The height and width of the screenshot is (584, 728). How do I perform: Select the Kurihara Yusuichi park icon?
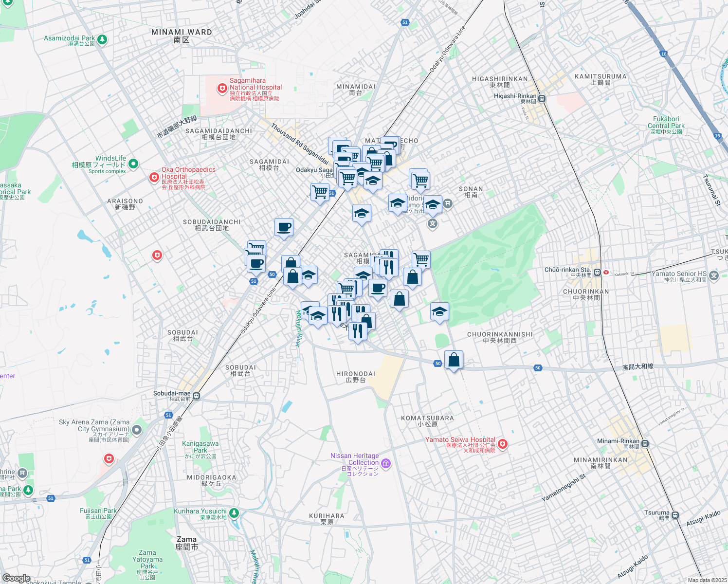click(x=234, y=513)
